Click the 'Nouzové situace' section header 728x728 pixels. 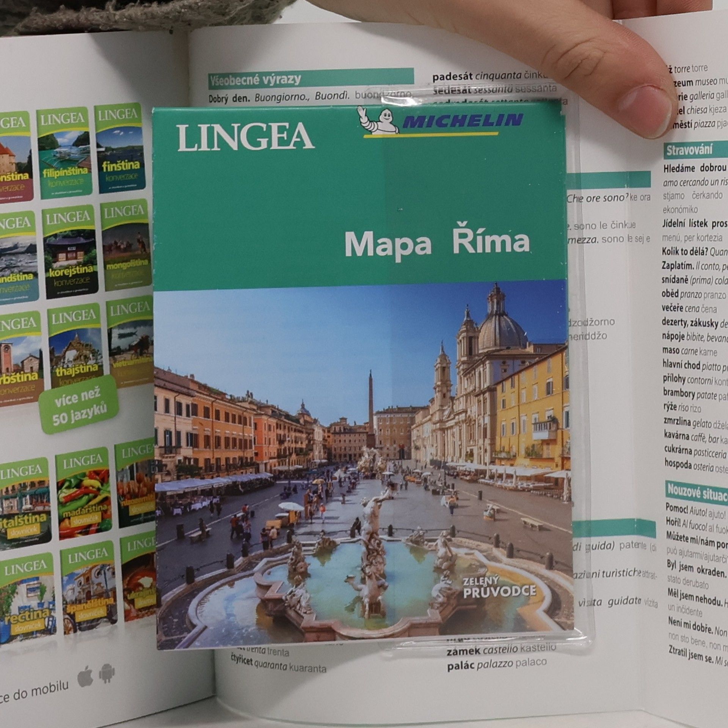coord(697,492)
